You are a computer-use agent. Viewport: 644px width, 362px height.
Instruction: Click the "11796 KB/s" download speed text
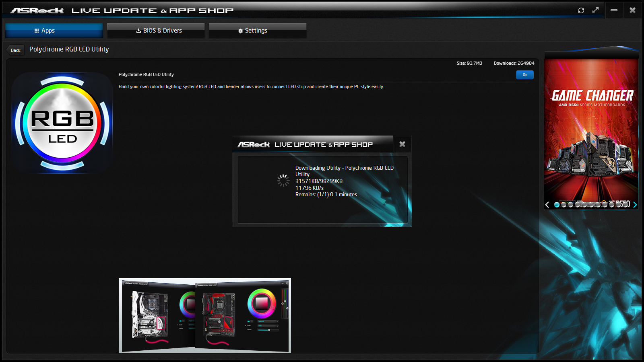[310, 188]
